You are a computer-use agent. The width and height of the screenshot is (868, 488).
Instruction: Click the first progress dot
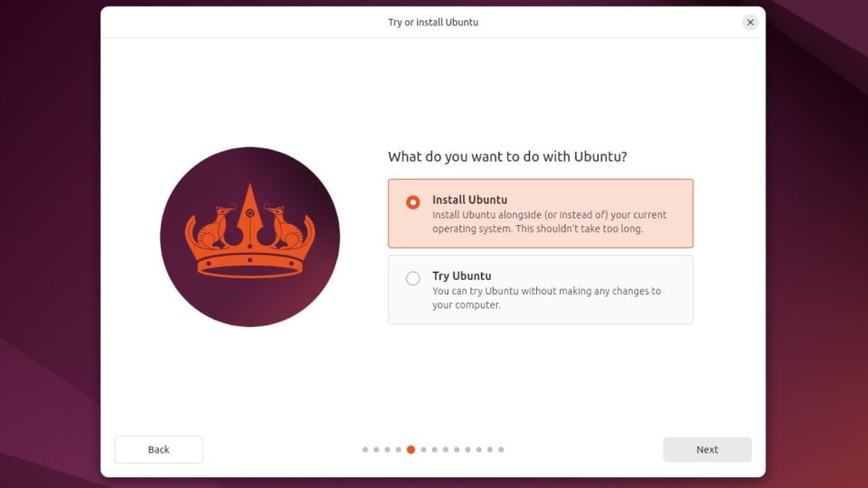point(365,449)
